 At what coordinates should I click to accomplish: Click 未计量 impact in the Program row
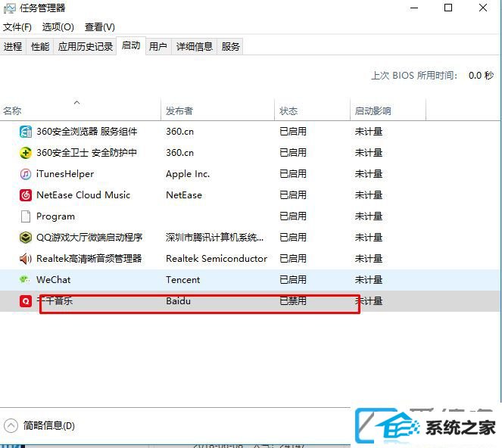[369, 216]
